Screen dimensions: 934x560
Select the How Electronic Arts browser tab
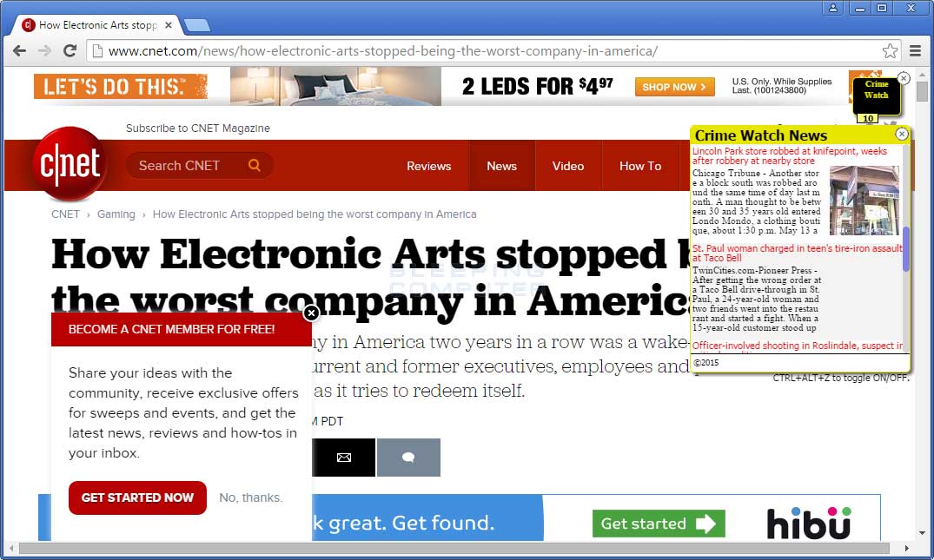(x=98, y=25)
